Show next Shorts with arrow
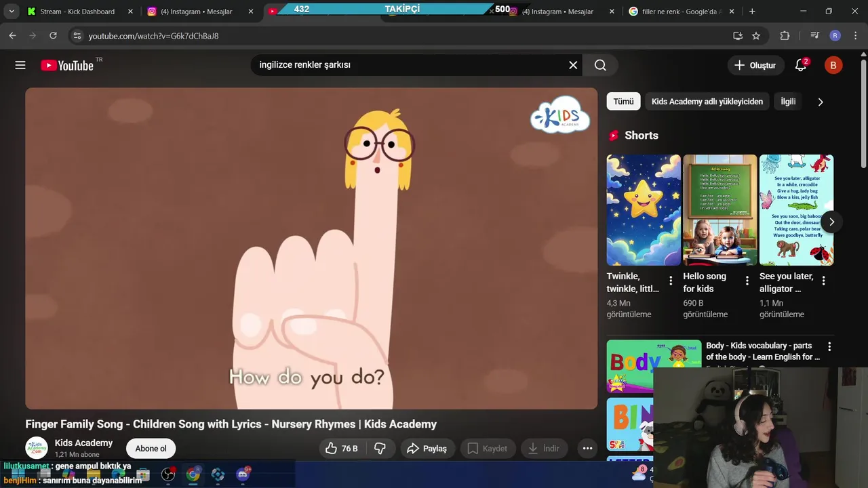The height and width of the screenshot is (488, 868). 831,222
